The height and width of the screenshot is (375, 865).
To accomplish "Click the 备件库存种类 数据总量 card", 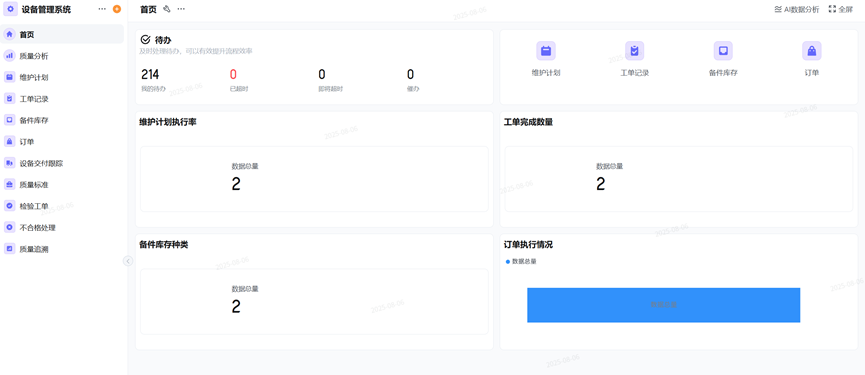I will pos(314,301).
